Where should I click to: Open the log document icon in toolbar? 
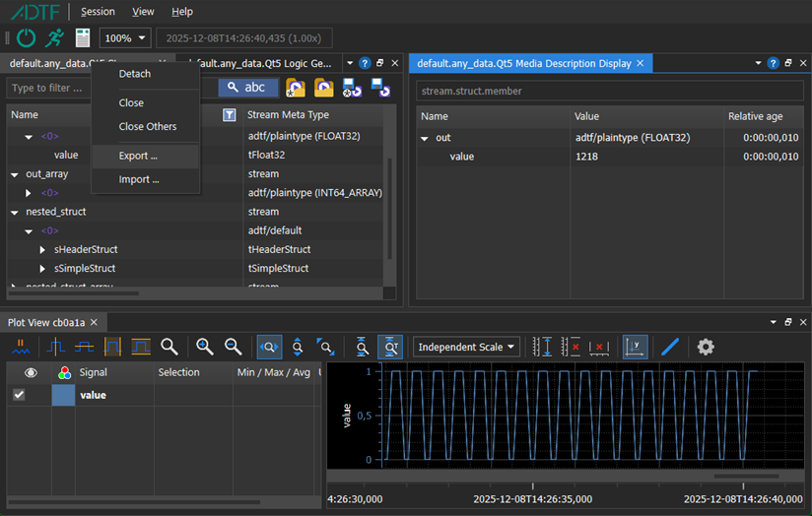(83, 37)
